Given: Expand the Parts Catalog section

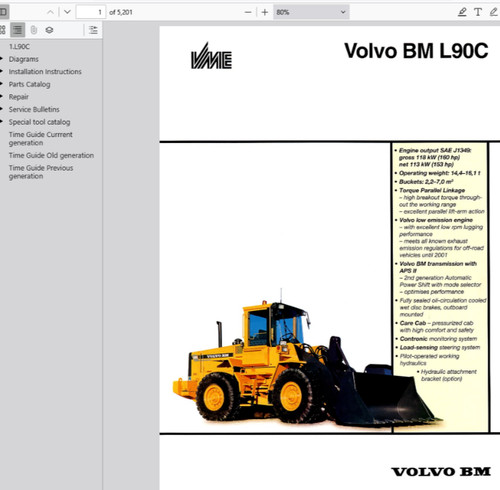Looking at the screenshot, I should (1, 84).
